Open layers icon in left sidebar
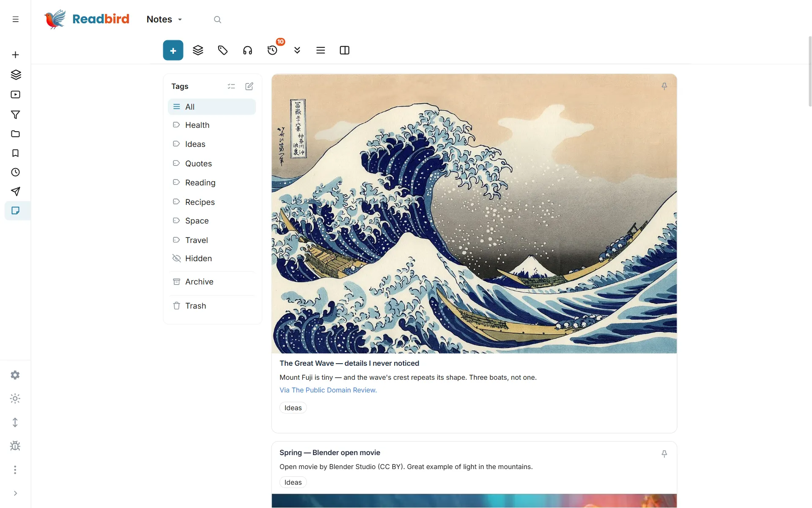 [x=16, y=75]
